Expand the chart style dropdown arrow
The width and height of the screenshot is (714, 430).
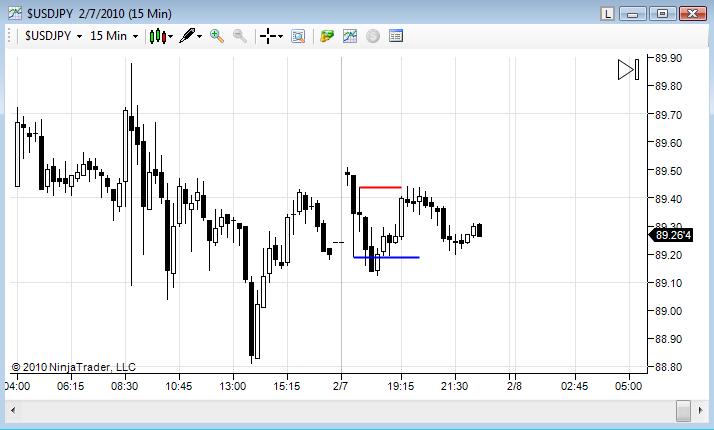pyautogui.click(x=171, y=36)
